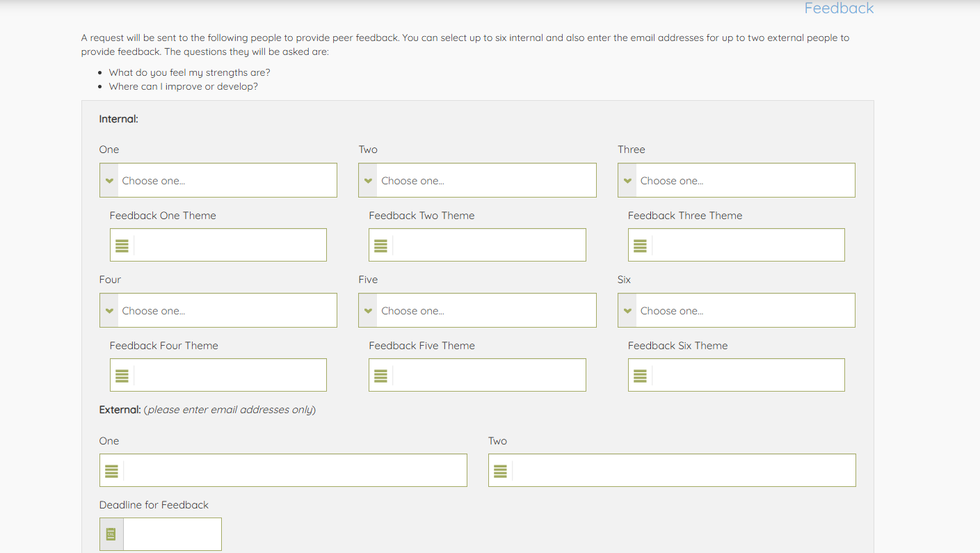Select the External One email address field
This screenshot has height=553, width=980.
[x=294, y=471]
